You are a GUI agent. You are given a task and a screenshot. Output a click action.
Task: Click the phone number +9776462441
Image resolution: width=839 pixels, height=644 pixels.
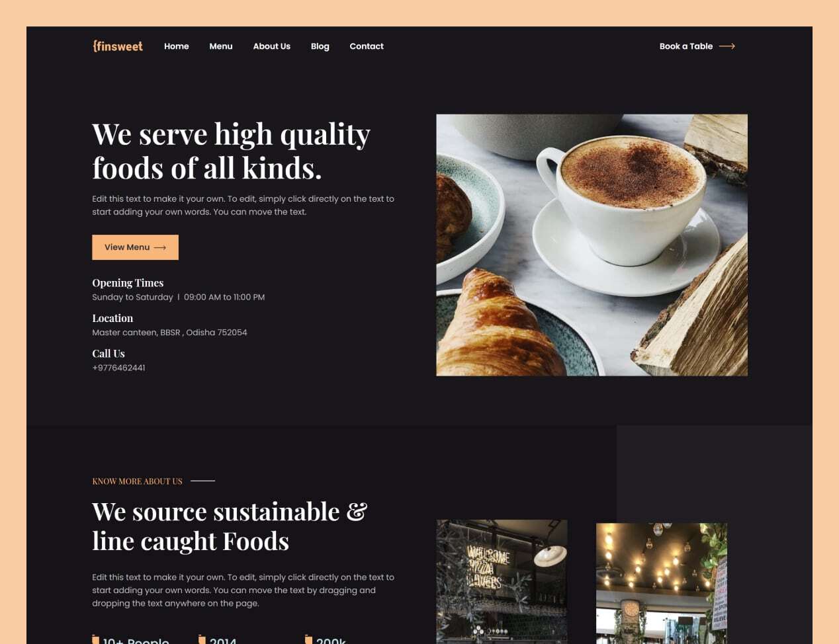point(118,368)
